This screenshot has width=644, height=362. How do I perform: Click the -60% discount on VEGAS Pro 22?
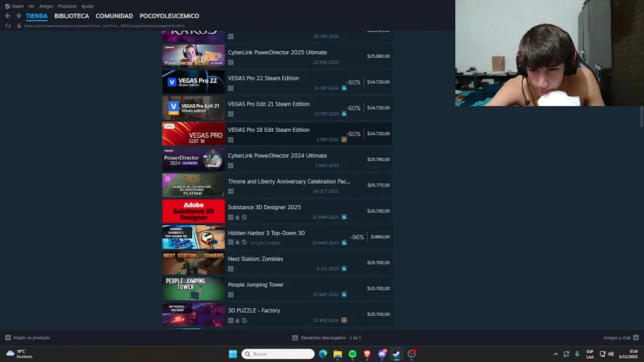click(x=353, y=82)
